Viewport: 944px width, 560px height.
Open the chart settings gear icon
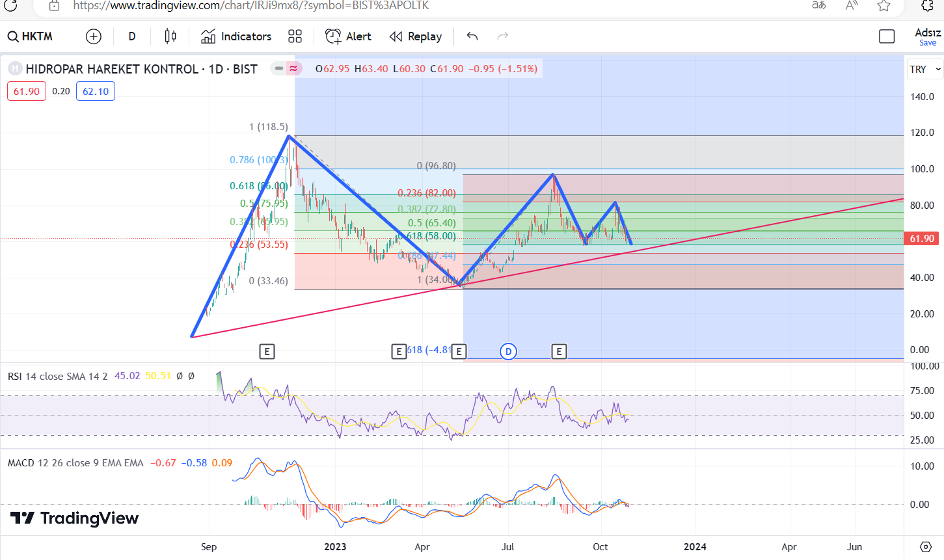pos(926,547)
